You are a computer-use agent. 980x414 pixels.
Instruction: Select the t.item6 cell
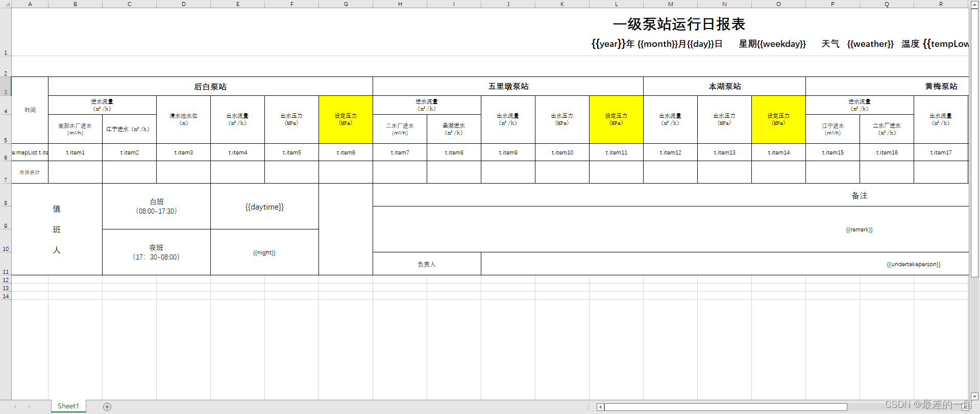click(346, 152)
